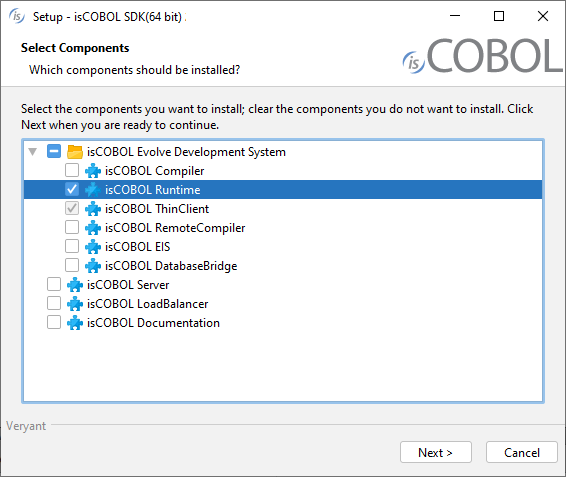The width and height of the screenshot is (566, 477).
Task: Click the Evolve Development System folder icon
Action: pos(75,152)
